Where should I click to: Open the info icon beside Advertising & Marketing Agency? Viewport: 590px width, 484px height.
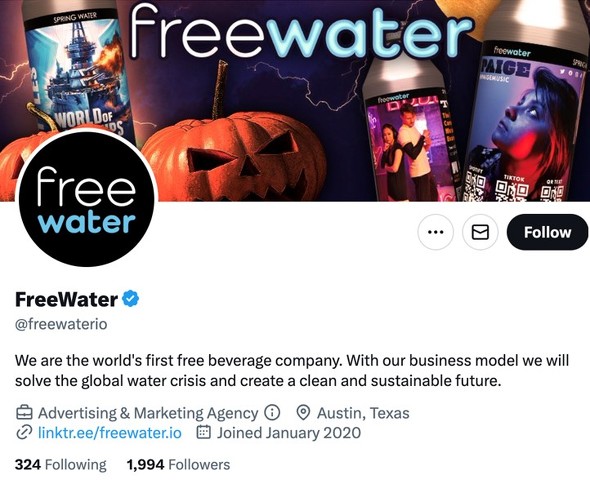coord(272,412)
